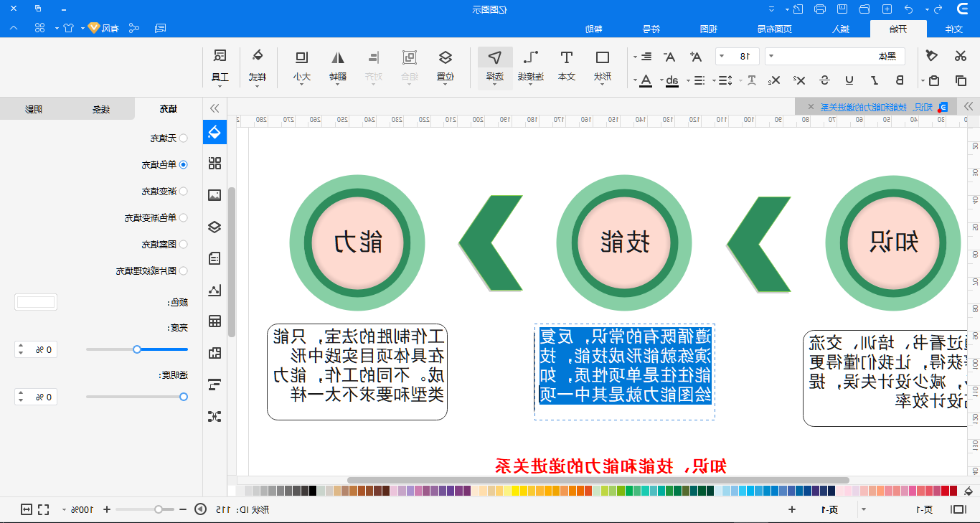Click the Cut scissors icon
The width and height of the screenshot is (980, 523).
pyautogui.click(x=961, y=56)
